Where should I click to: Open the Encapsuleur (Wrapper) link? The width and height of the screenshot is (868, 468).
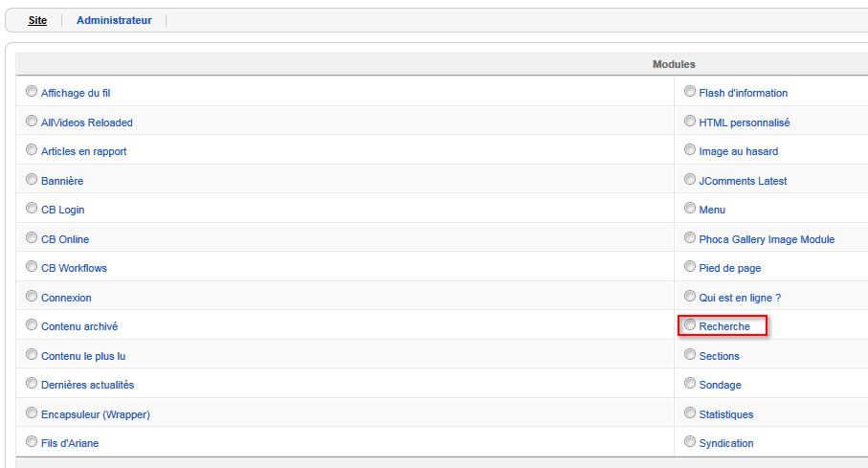click(95, 414)
